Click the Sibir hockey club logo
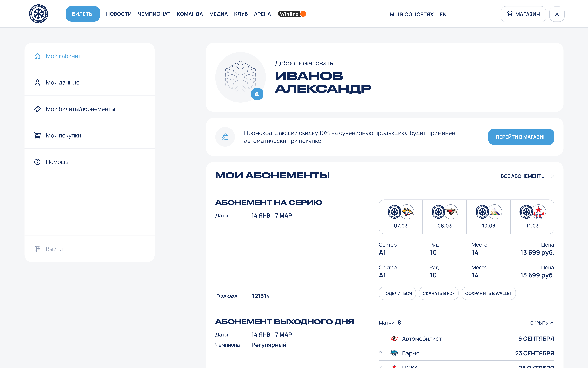588x368 pixels. [38, 14]
